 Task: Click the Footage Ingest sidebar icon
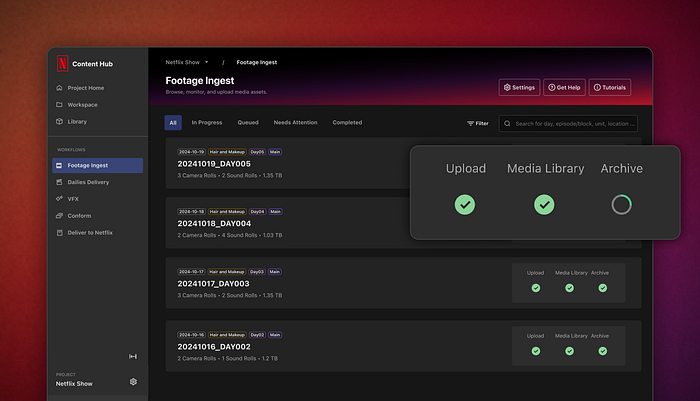[x=59, y=165]
